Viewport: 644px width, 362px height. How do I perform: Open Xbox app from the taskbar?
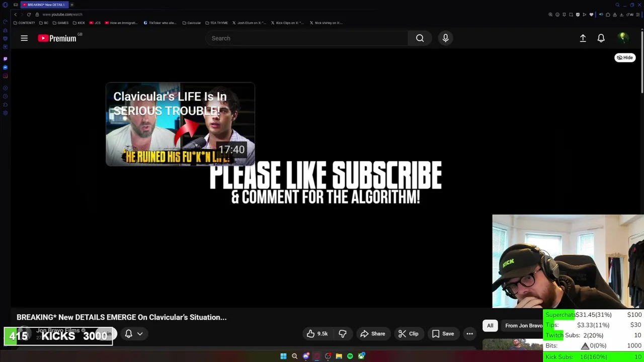(x=361, y=356)
